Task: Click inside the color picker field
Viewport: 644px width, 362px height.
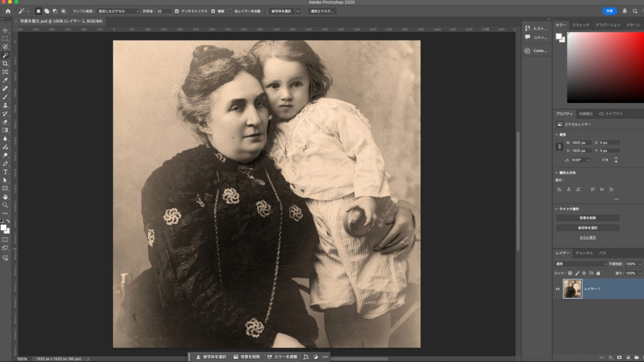Action: tap(605, 67)
